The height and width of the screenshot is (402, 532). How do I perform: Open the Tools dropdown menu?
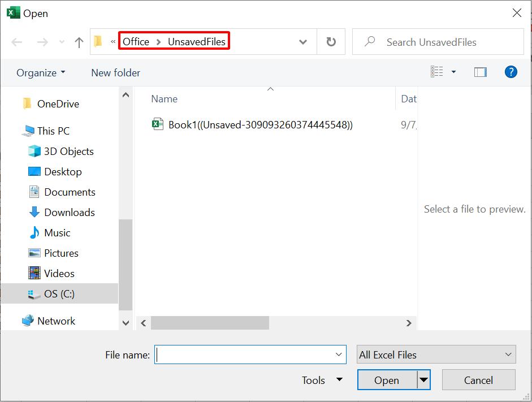322,381
